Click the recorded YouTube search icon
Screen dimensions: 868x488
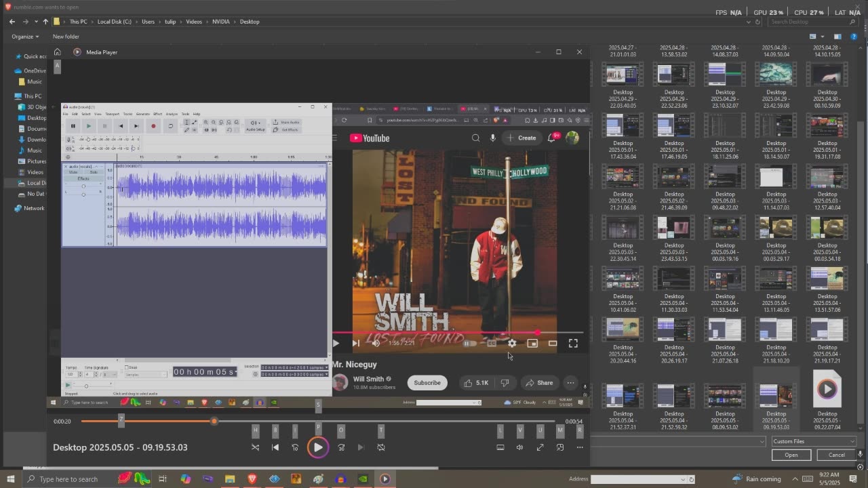(x=475, y=138)
